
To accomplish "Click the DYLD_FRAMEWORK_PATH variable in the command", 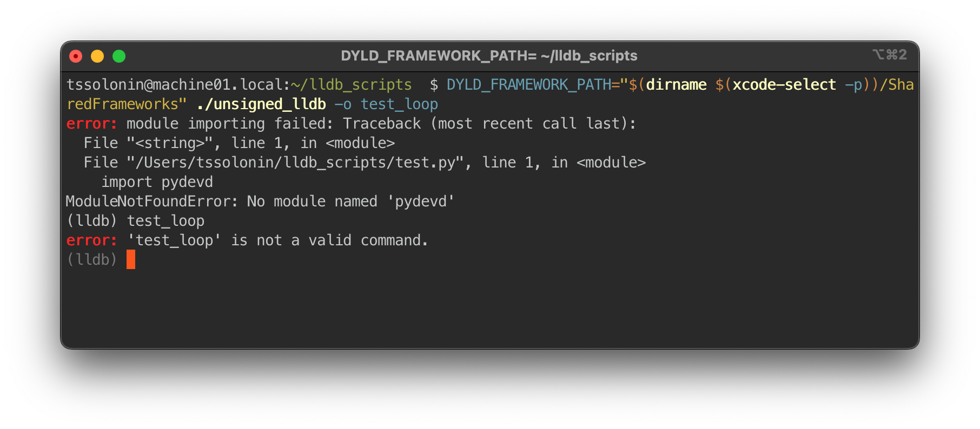I will click(528, 85).
